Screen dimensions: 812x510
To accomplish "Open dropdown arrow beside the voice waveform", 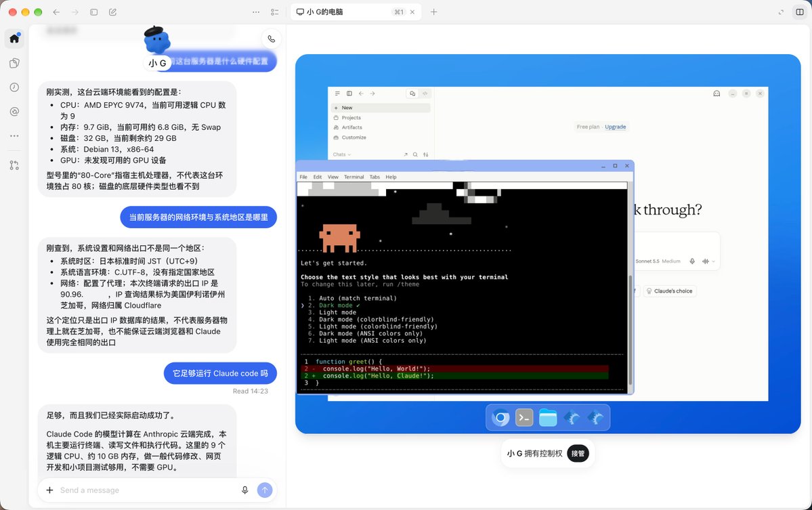I will click(713, 261).
